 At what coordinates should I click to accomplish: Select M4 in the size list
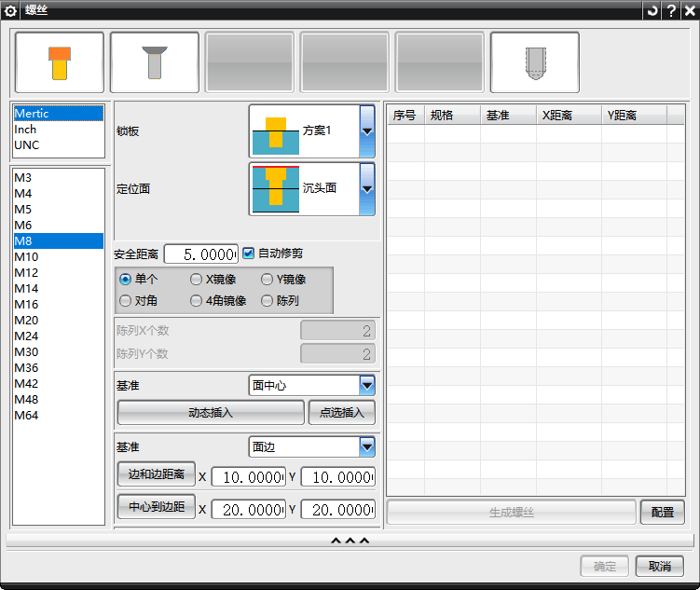point(59,194)
